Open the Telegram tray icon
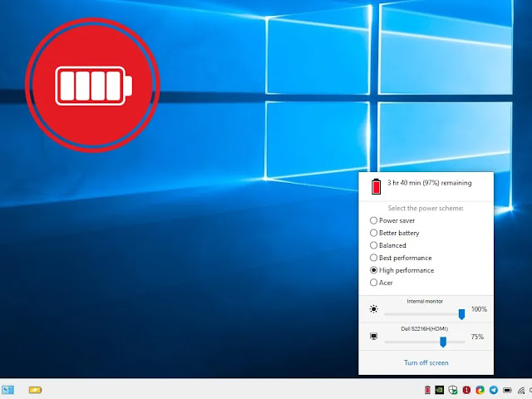Screen dimensions: 532x399 point(493,390)
